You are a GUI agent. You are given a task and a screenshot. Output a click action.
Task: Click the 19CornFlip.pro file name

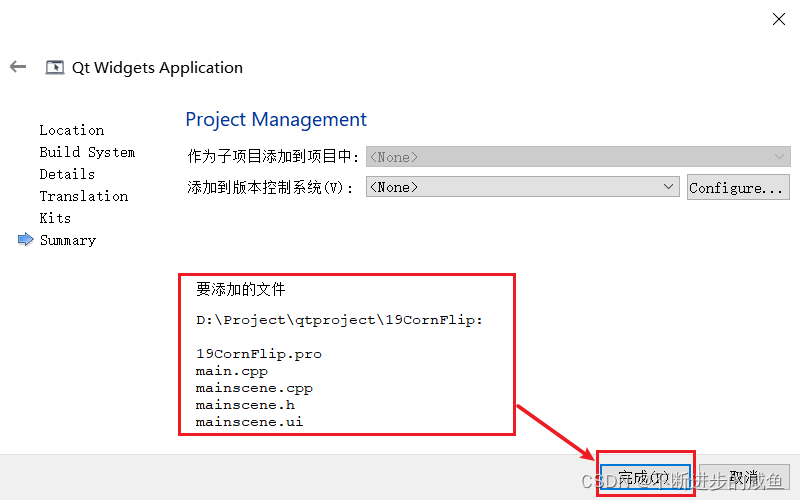(x=259, y=354)
